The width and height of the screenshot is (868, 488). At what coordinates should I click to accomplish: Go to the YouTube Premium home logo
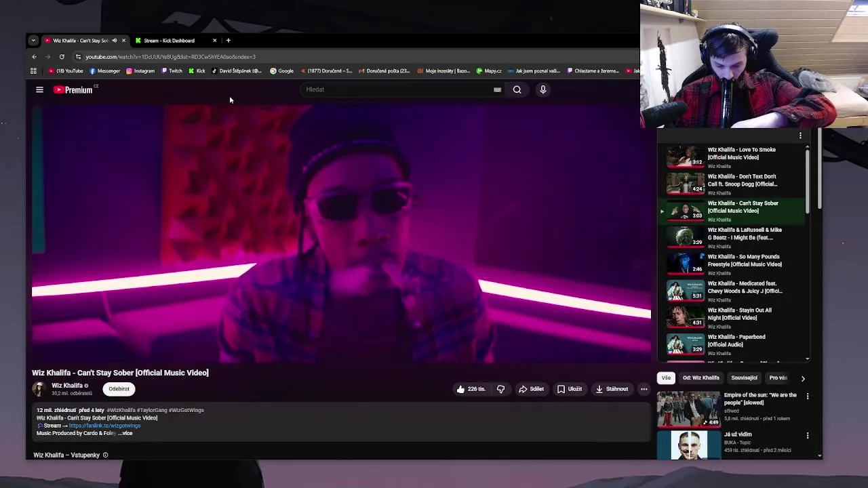(x=73, y=89)
